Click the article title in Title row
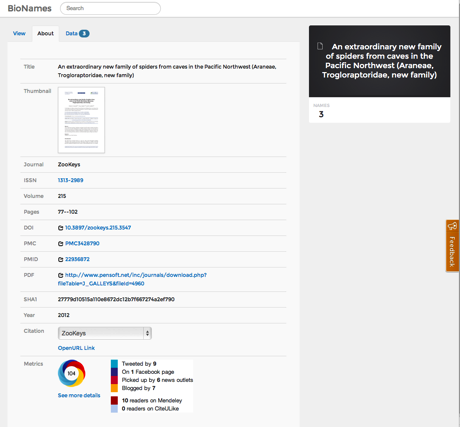 point(167,71)
